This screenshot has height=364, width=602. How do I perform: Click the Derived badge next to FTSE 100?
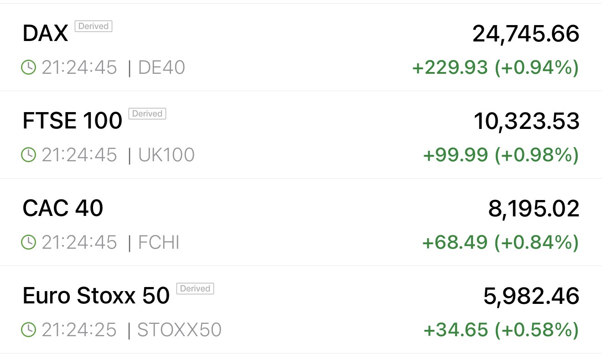coord(147,114)
